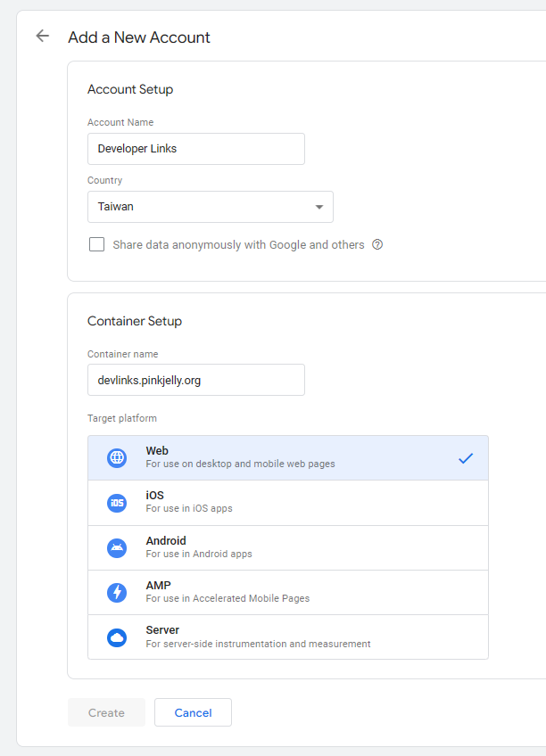
Task: Focus the Account Name field
Action: 195,149
